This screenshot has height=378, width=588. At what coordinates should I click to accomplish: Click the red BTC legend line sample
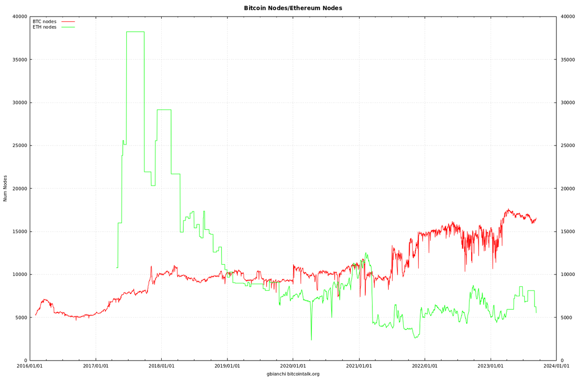point(68,22)
